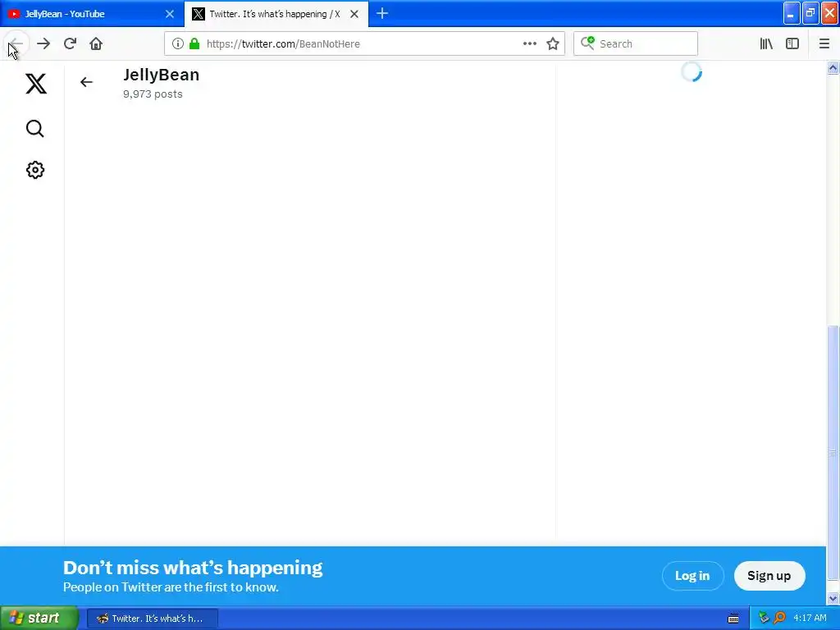
Task: Click the X favicon on Twitter tab
Action: pos(199,14)
